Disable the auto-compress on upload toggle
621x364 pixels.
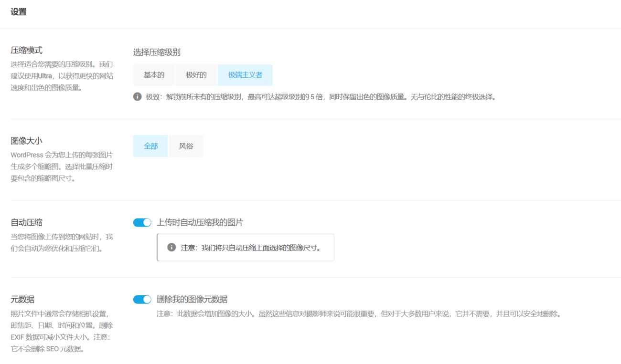pyautogui.click(x=142, y=223)
